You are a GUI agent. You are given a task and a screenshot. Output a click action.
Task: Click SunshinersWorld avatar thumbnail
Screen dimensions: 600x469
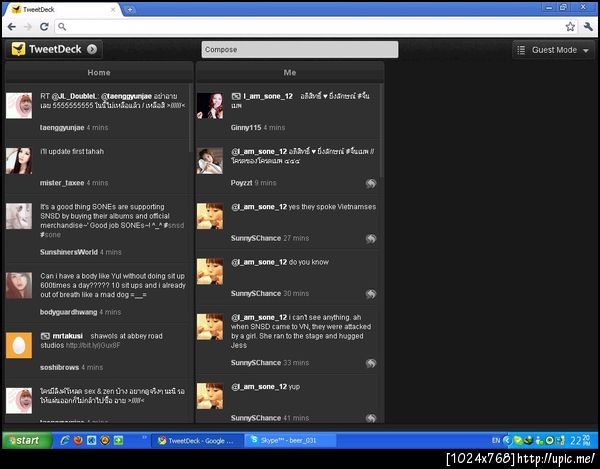pyautogui.click(x=19, y=216)
